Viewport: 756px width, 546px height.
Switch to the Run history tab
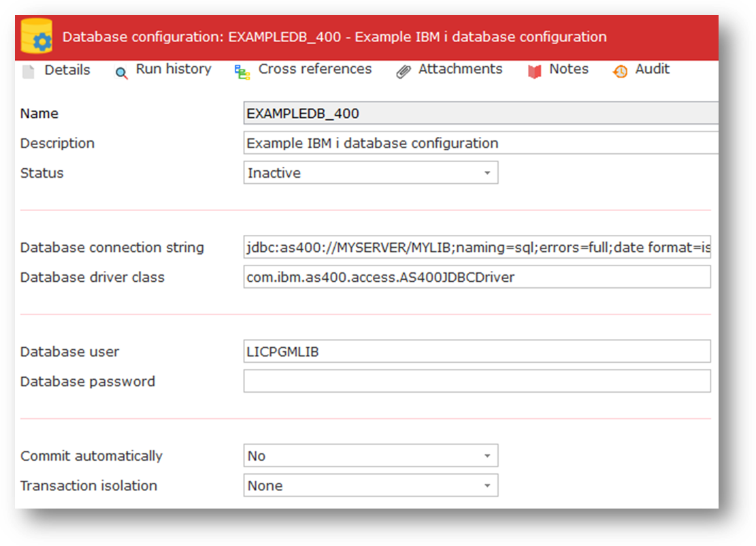pyautogui.click(x=173, y=69)
